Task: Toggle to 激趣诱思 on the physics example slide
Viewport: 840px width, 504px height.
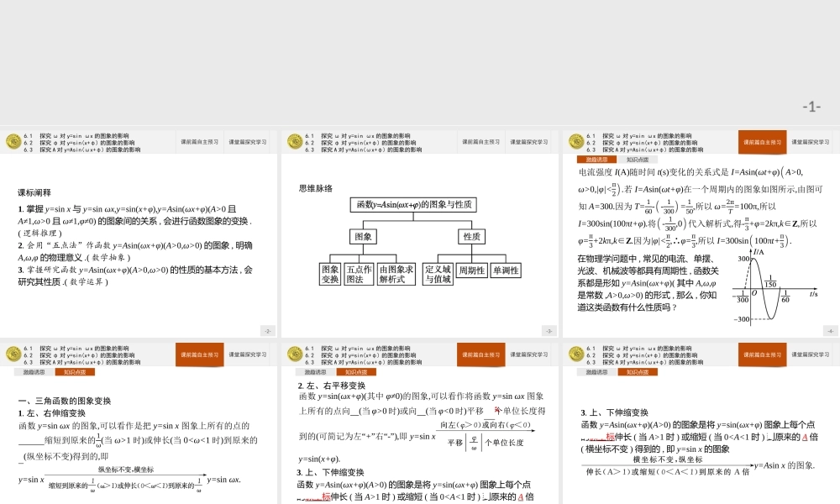Action: pyautogui.click(x=596, y=158)
